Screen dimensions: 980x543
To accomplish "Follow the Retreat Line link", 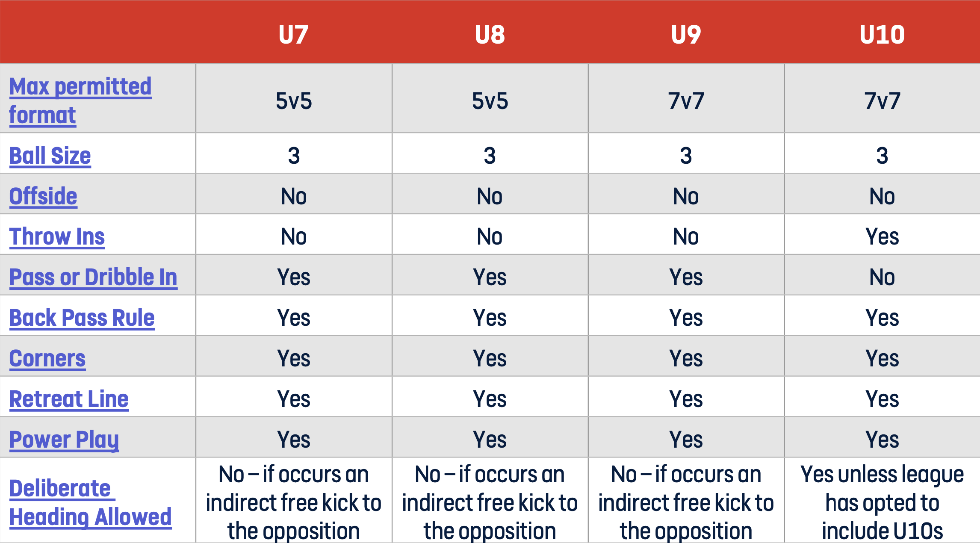I will point(69,399).
